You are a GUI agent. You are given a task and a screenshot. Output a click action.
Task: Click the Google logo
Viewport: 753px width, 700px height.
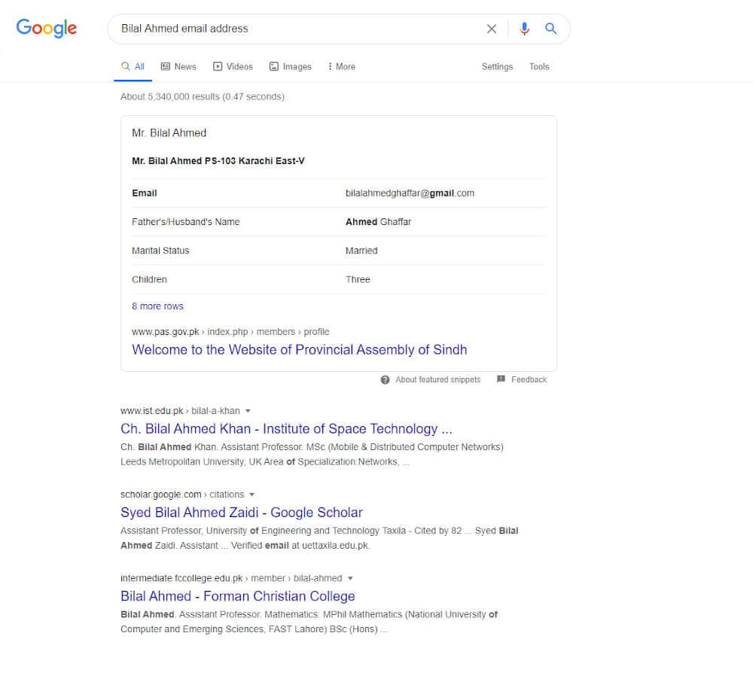click(47, 29)
